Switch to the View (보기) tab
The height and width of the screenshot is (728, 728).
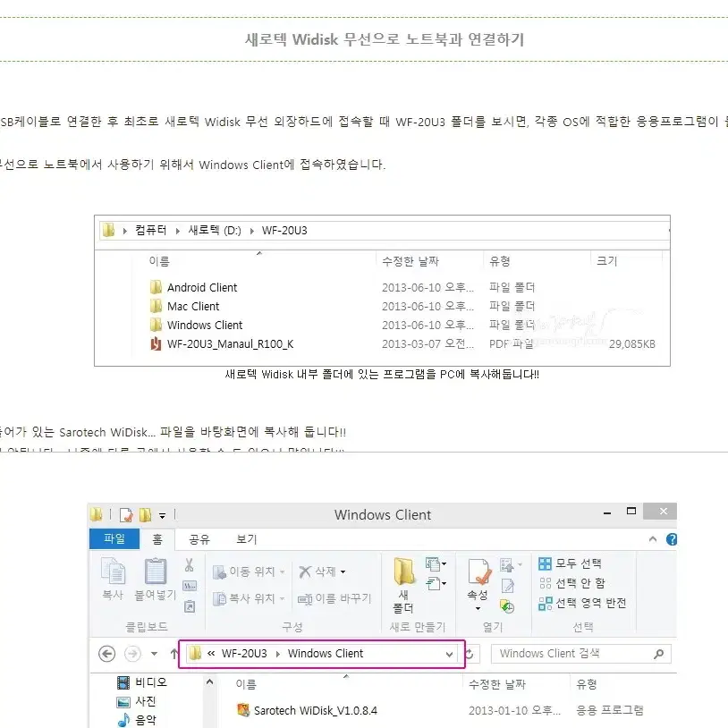(247, 539)
